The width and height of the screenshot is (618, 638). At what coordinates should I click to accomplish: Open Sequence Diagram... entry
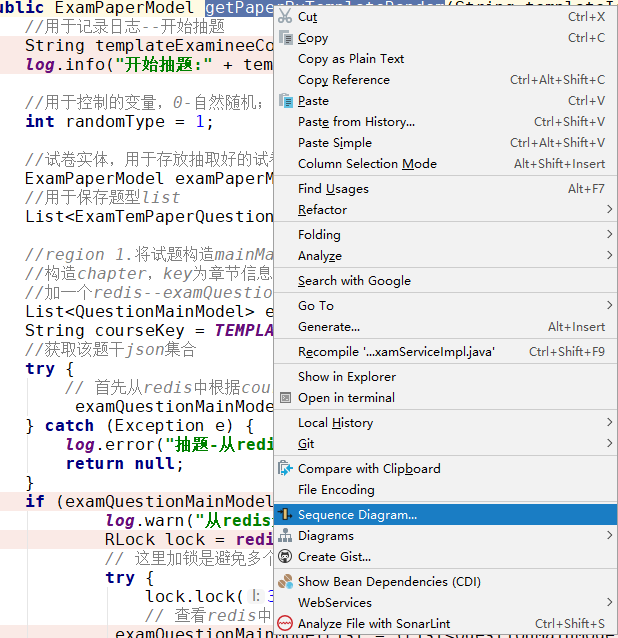tap(445, 514)
